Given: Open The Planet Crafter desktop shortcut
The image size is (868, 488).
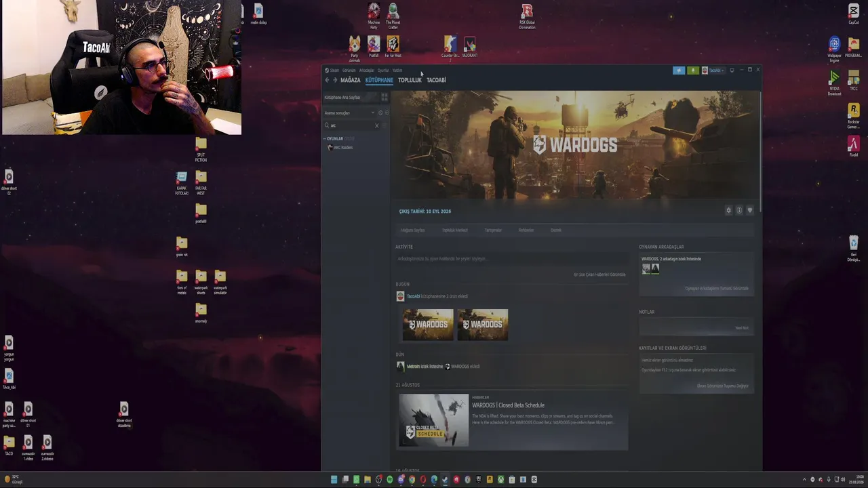Looking at the screenshot, I should (x=393, y=16).
